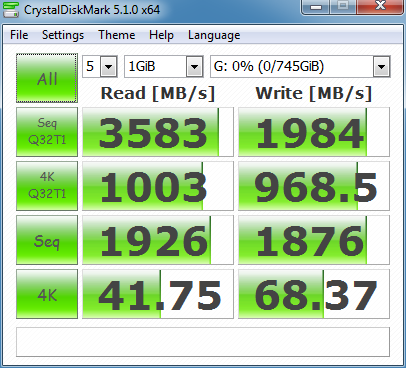Viewport: 406px width, 368px height.
Task: Start the 4K Q32T1 benchmark
Action: (x=47, y=186)
